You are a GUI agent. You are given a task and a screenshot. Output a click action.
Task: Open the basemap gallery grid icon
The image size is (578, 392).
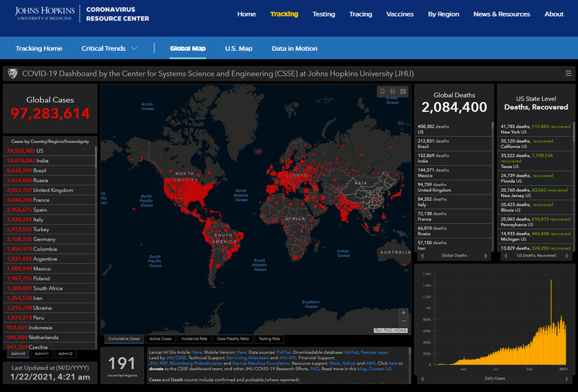[403, 91]
